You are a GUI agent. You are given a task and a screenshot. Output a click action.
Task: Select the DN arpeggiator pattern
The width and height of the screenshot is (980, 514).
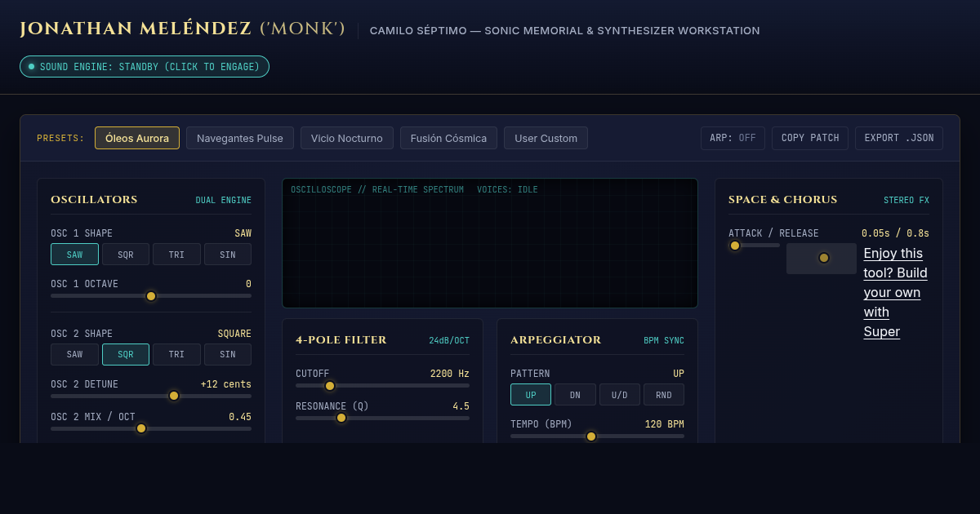575,395
